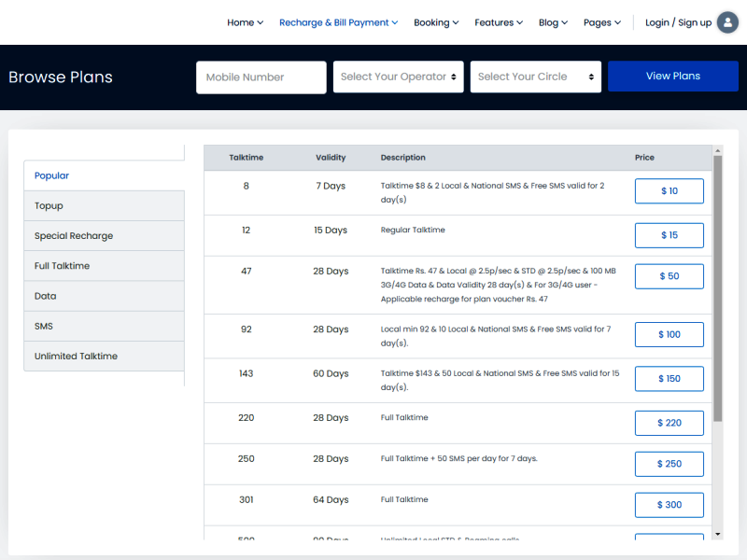Type in the Mobile Number field
The image size is (747, 560).
point(261,77)
